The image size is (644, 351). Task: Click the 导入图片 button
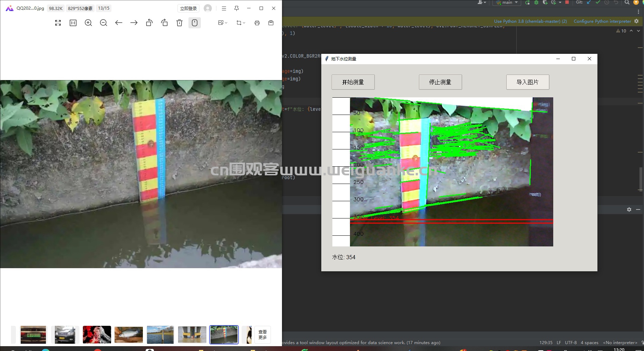pyautogui.click(x=528, y=82)
